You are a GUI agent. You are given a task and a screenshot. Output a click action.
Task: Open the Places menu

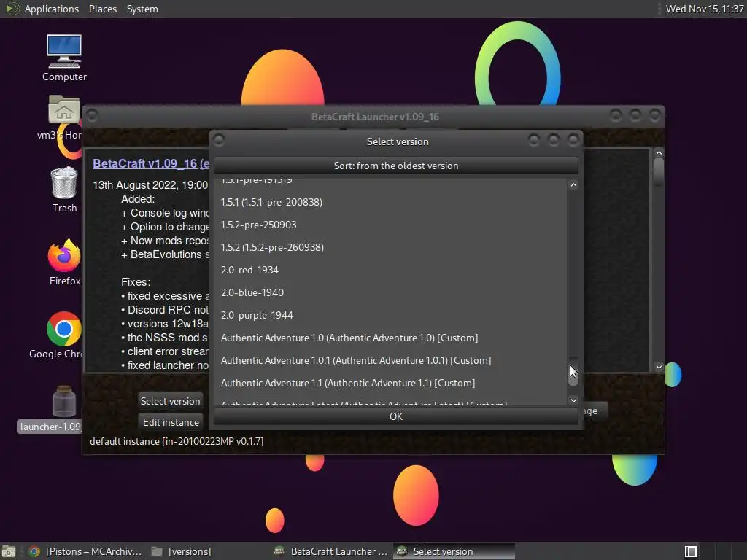click(103, 9)
